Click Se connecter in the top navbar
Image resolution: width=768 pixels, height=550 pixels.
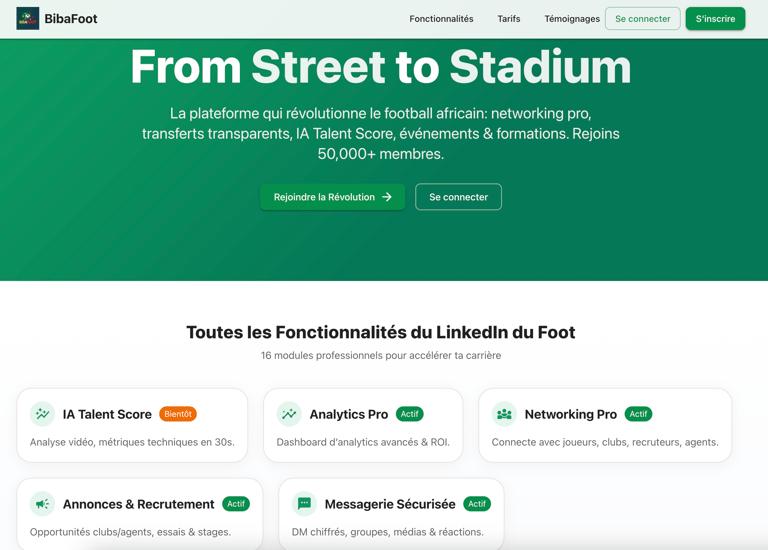click(x=642, y=19)
